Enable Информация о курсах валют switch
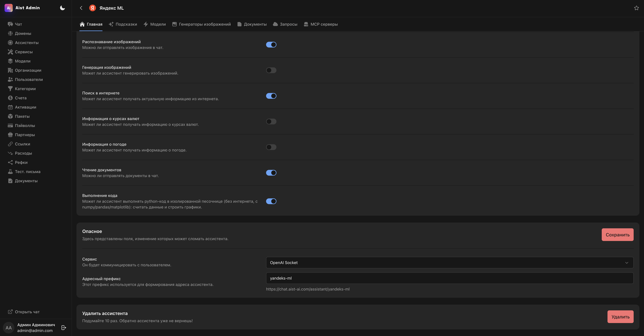 click(x=271, y=122)
